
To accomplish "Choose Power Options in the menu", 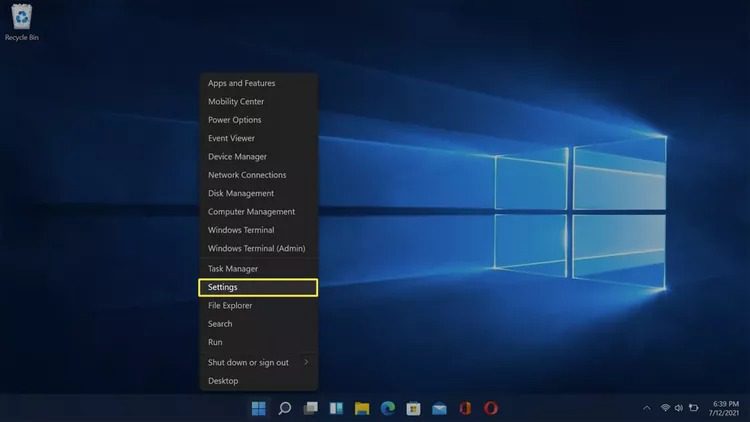I will [x=259, y=120].
